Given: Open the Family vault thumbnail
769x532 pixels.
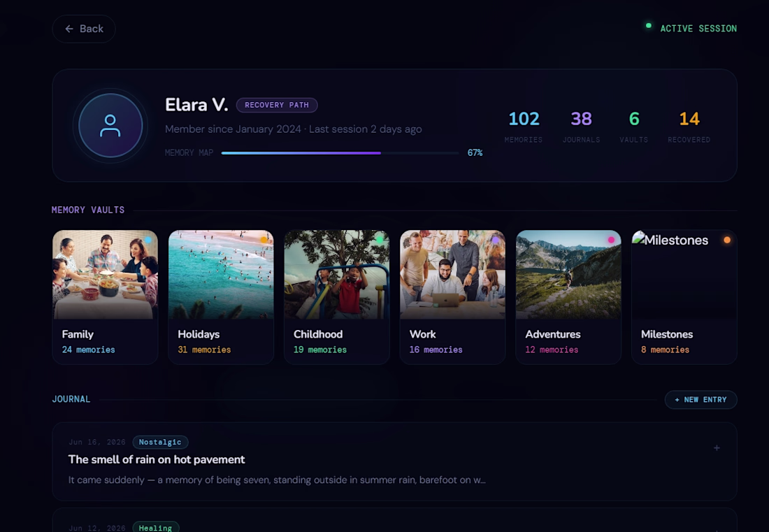Looking at the screenshot, I should (x=105, y=275).
